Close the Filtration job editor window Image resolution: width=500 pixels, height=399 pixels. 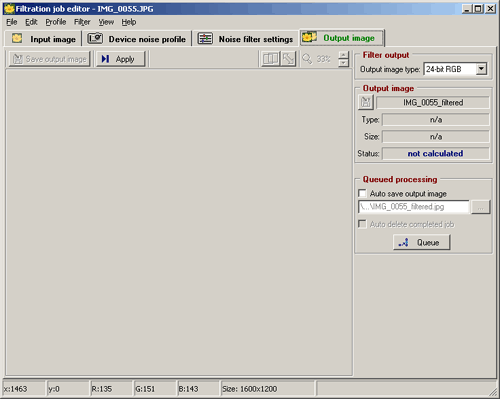coord(491,9)
